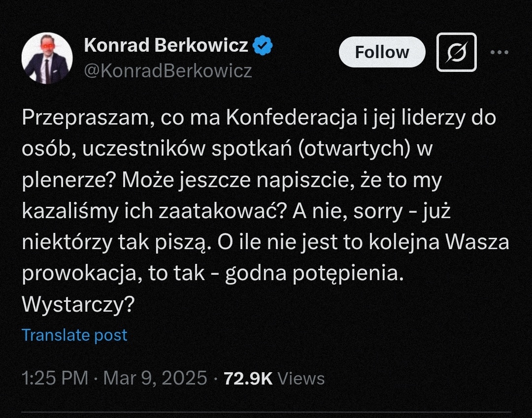The image size is (532, 418).
Task: Click the Follow button
Action: coord(382,52)
